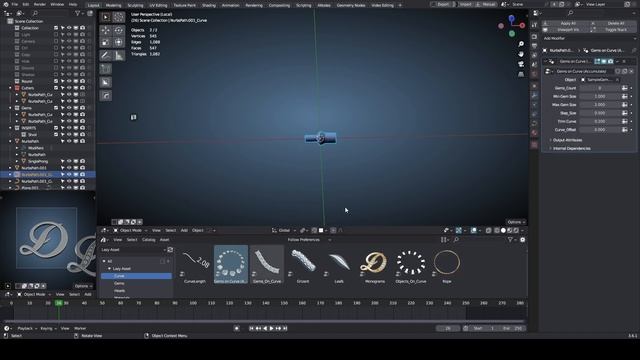640x360 pixels.
Task: Click the Viewport Vis button
Action: [x=565, y=30]
